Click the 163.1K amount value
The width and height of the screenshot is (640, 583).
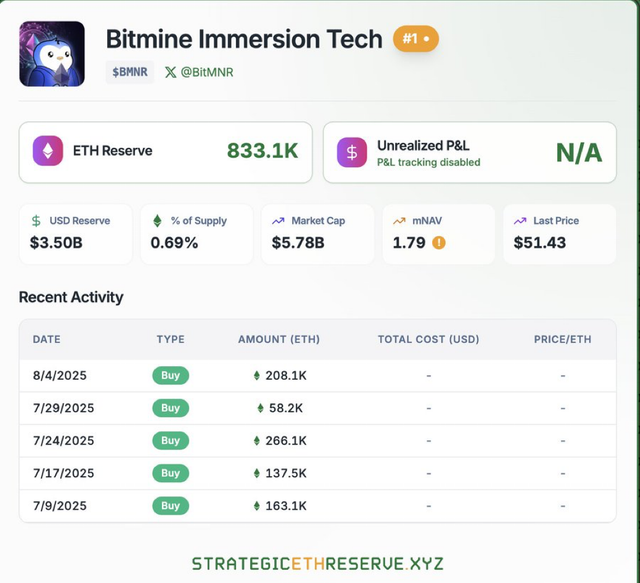286,506
